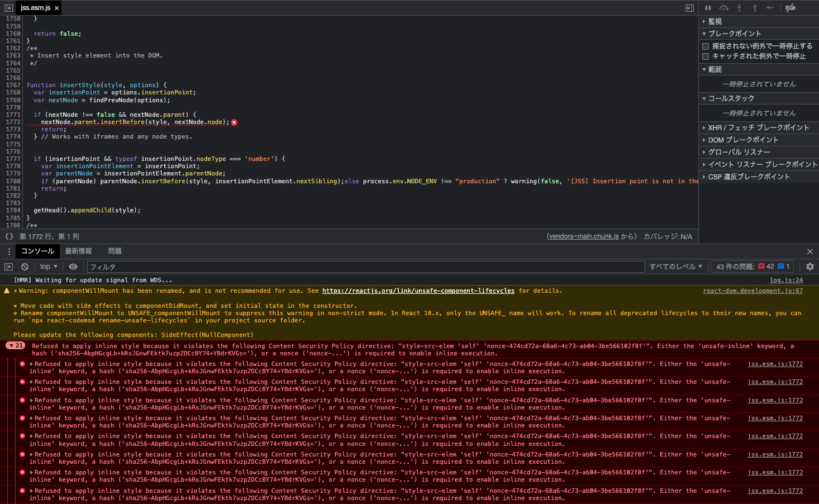This screenshot has width=819, height=504.
Task: Collapse the コールスタック section
Action: click(x=759, y=98)
